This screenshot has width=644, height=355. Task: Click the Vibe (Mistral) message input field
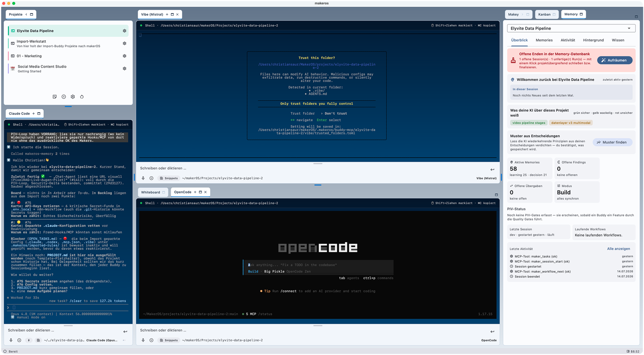point(312,168)
